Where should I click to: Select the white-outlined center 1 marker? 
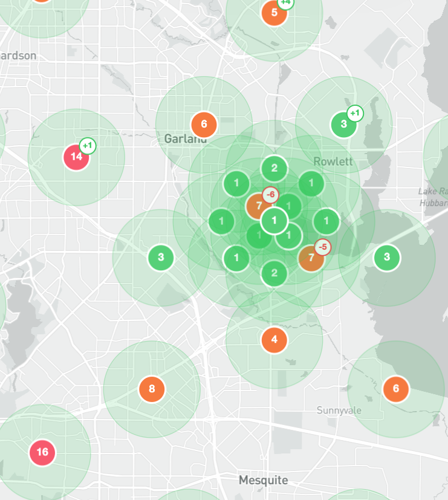(x=274, y=221)
